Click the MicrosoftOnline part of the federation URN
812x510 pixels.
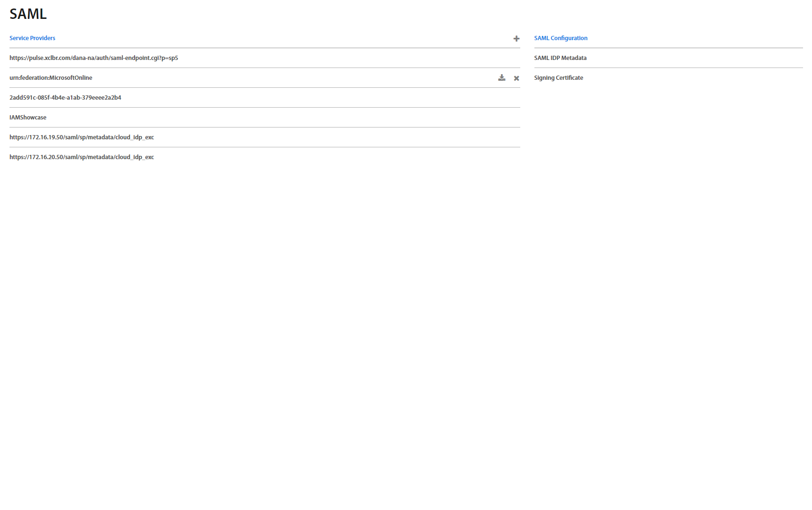71,78
